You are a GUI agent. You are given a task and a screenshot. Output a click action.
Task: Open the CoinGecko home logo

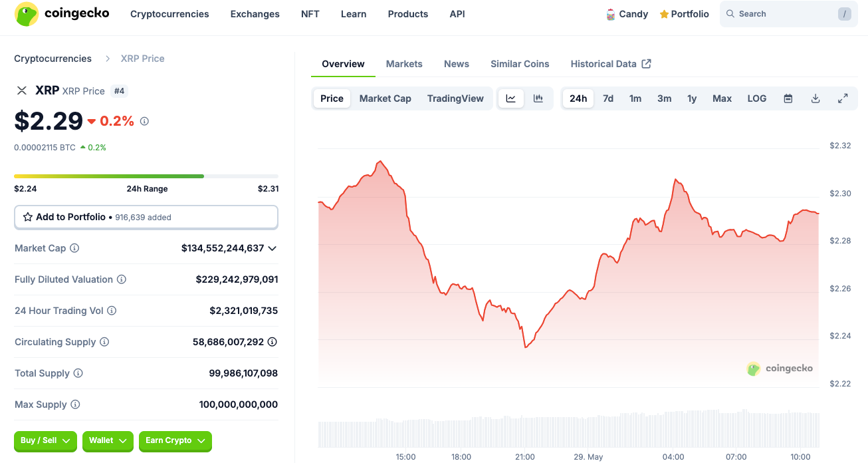coord(62,14)
